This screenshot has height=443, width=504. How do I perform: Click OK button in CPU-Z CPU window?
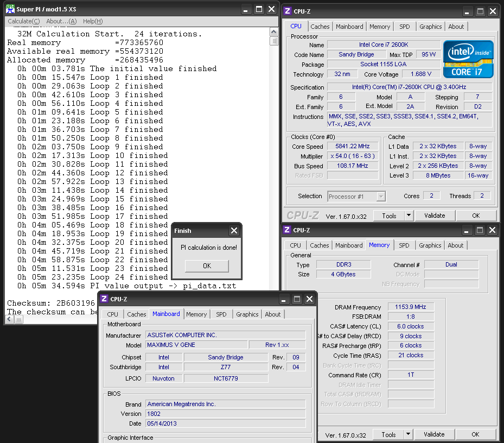pos(476,216)
